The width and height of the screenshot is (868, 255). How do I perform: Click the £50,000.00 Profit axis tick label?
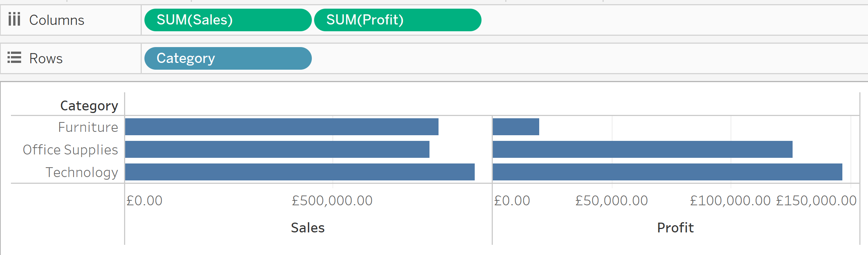click(x=612, y=201)
